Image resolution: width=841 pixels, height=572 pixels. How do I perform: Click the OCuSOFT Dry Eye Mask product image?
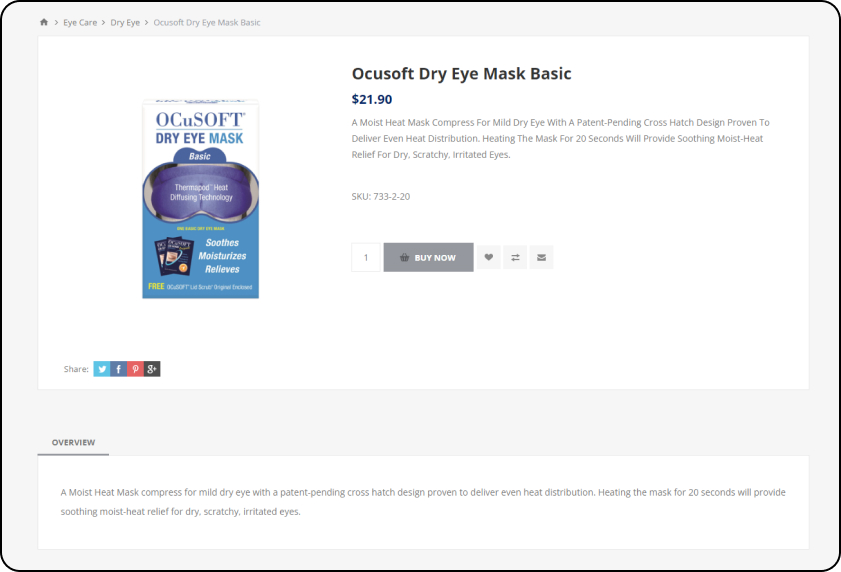pos(200,198)
